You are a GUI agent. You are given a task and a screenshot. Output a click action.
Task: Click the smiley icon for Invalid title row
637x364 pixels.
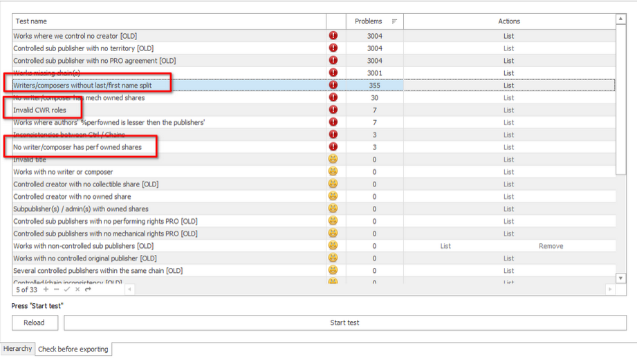pos(333,160)
